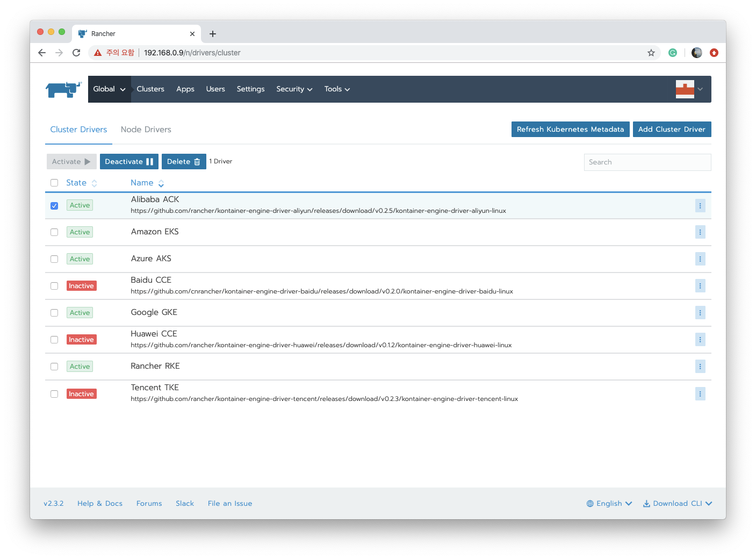Screen dimensions: 756x559
Task: Click the Alibaba ACK driver download URL
Action: (x=318, y=211)
